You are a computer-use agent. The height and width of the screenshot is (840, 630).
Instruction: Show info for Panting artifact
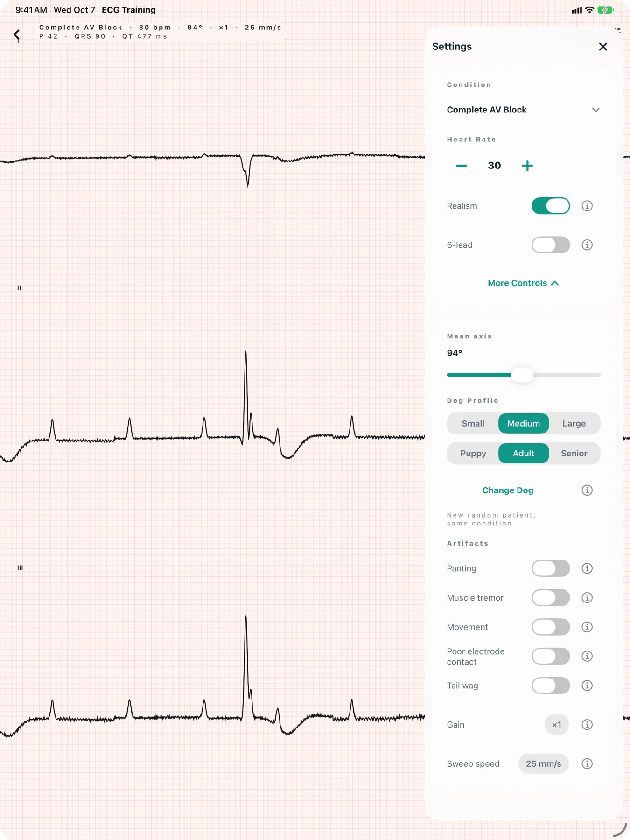click(587, 568)
